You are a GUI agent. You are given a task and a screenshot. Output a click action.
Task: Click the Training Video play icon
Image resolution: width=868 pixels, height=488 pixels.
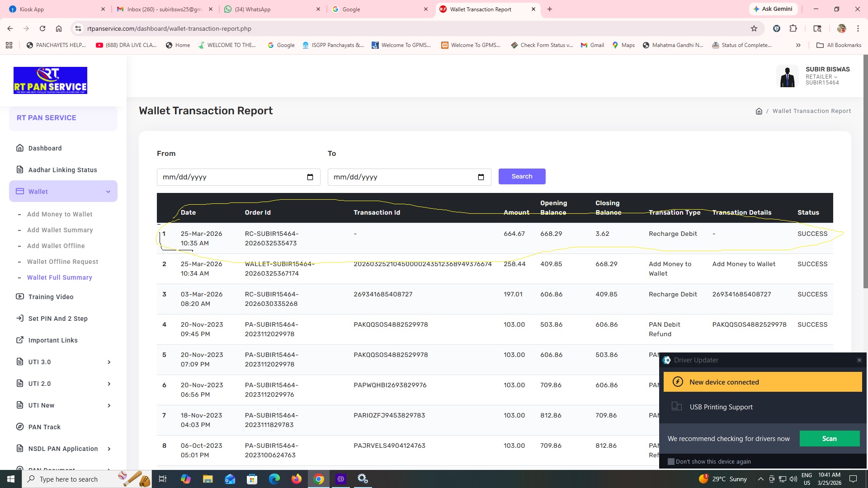pos(20,297)
